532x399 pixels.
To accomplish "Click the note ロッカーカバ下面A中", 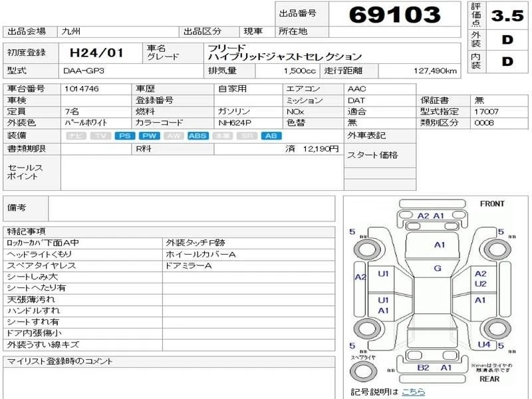I will pyautogui.click(x=43, y=243).
